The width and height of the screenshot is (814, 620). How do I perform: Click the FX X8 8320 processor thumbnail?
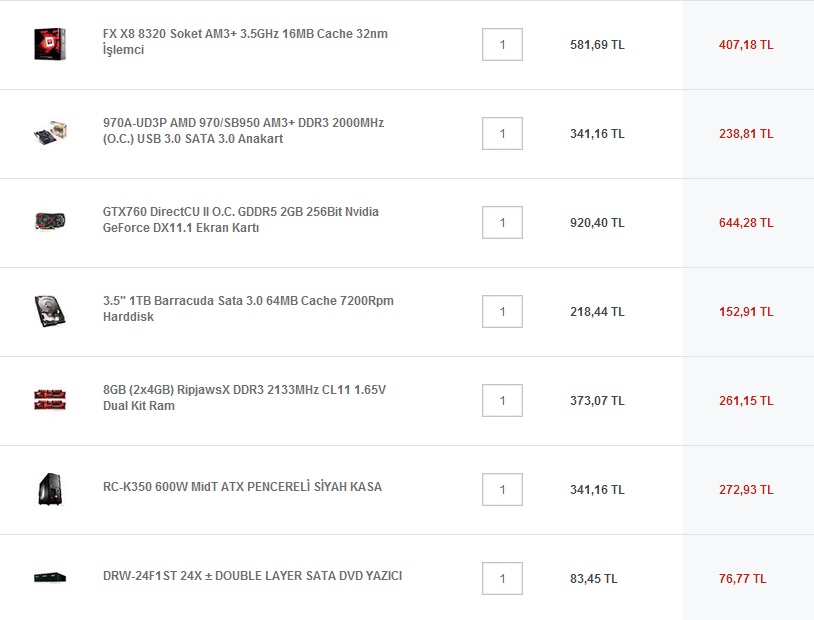50,44
